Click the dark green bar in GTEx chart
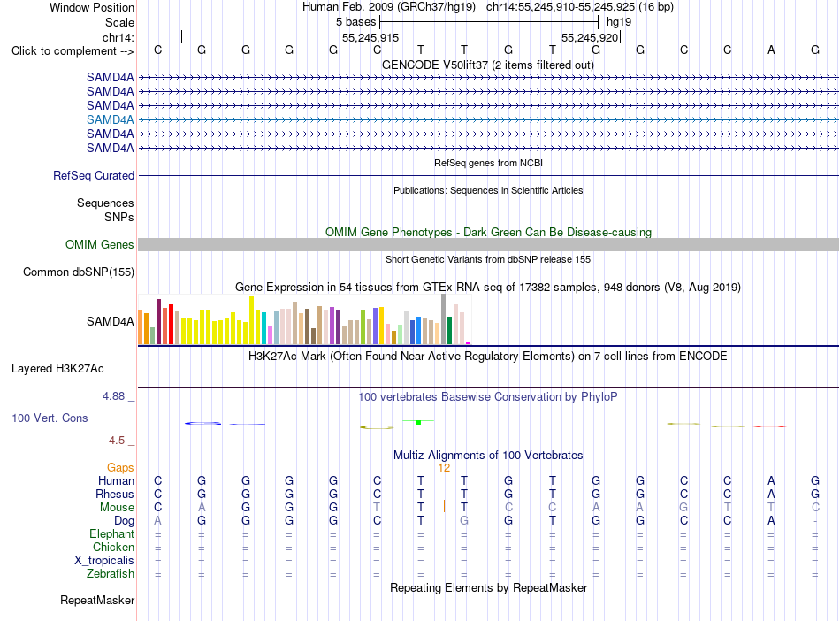The width and height of the screenshot is (840, 621). click(x=449, y=331)
